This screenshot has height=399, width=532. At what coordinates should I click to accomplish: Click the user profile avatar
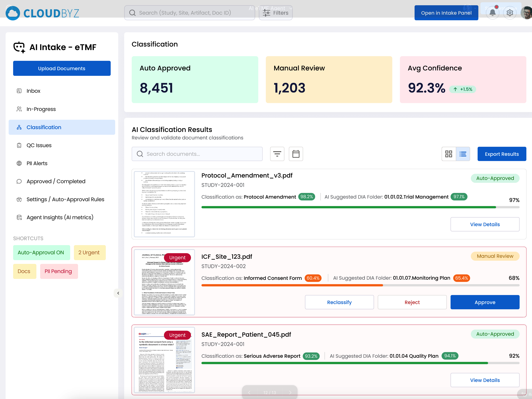tap(527, 13)
